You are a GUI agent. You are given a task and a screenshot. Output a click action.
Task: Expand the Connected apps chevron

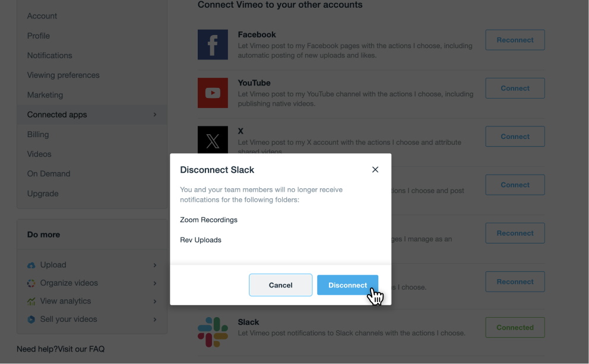pyautogui.click(x=155, y=115)
